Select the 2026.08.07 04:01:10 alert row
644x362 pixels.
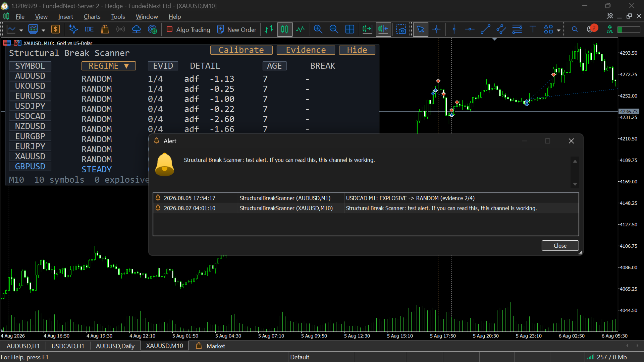pyautogui.click(x=366, y=208)
